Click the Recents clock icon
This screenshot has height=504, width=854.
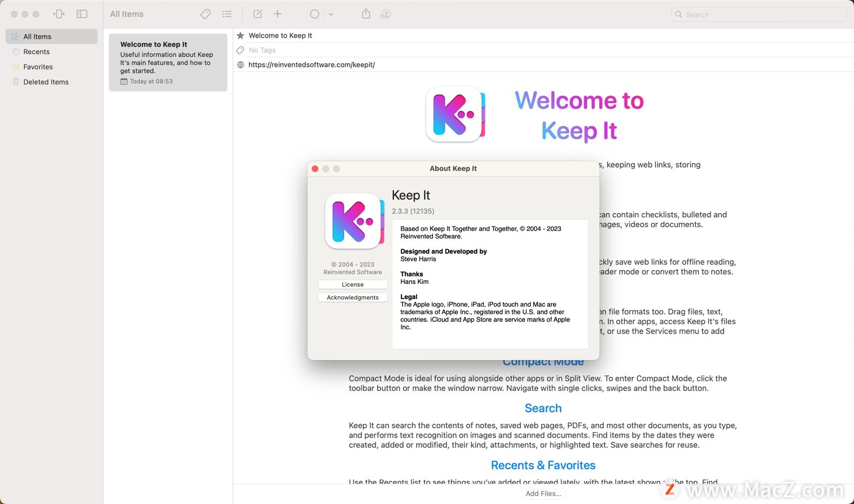point(16,51)
